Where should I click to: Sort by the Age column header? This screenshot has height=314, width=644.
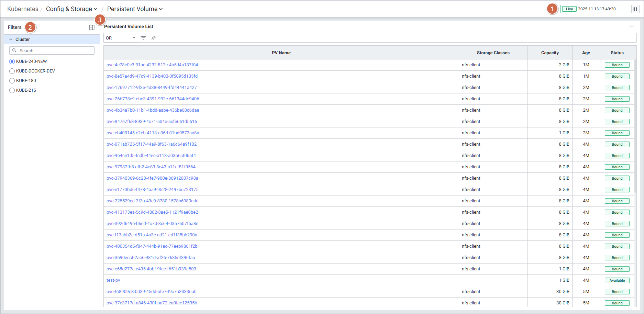(x=586, y=53)
